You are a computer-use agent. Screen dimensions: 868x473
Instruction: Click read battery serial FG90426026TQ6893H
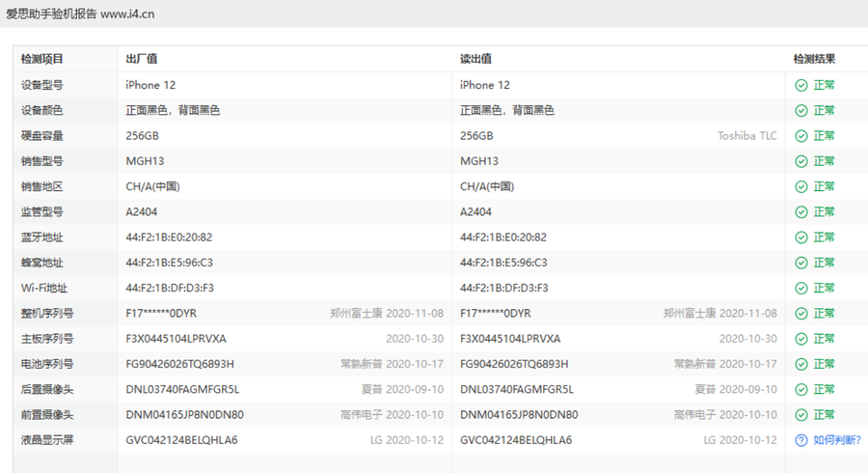click(514, 365)
